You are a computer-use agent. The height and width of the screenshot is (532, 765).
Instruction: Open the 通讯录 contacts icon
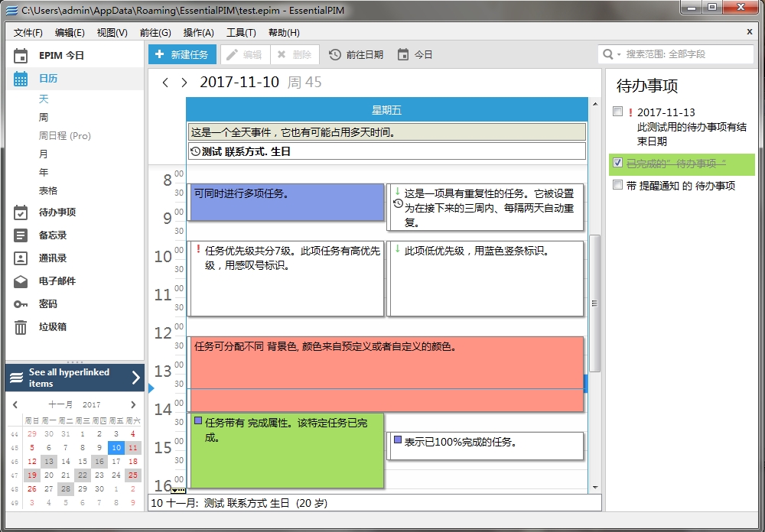21,258
